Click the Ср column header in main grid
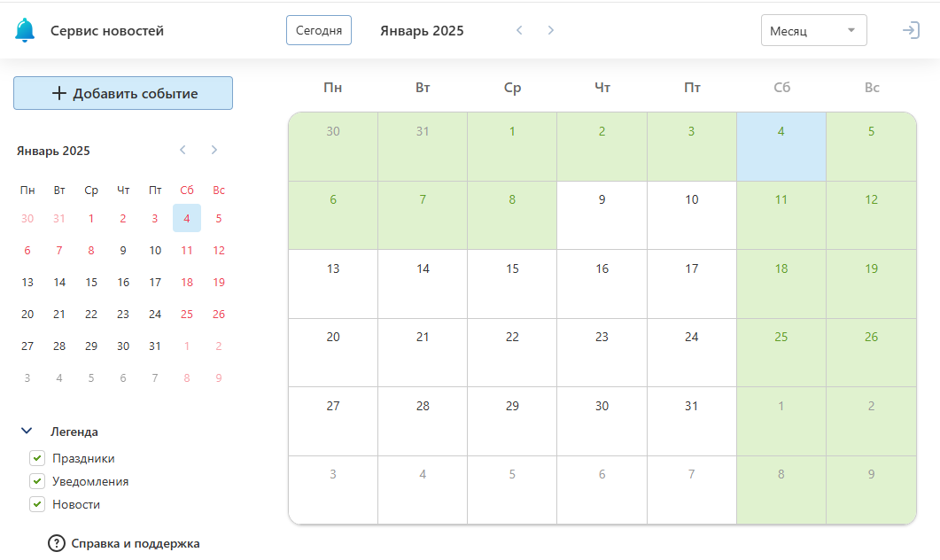 (x=513, y=88)
